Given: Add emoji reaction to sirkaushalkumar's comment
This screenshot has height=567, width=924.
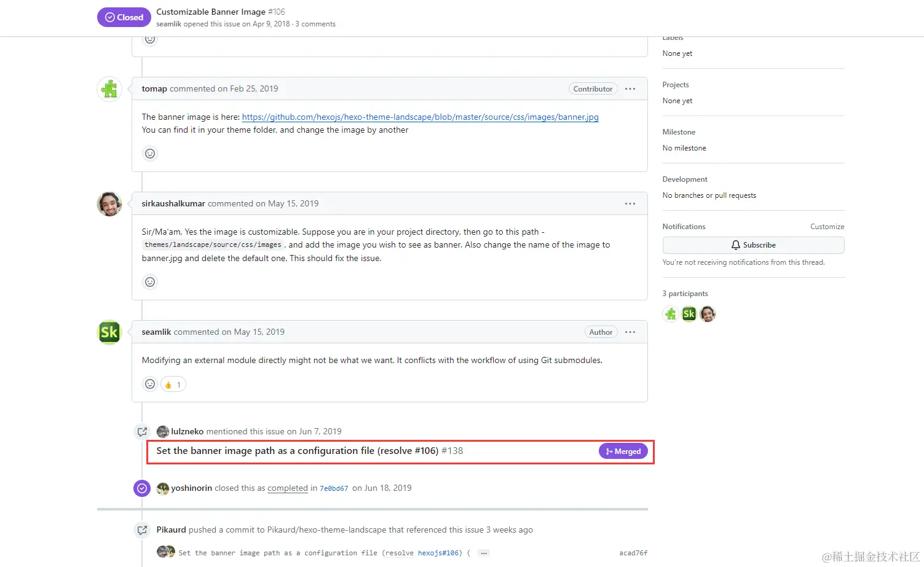Looking at the screenshot, I should [150, 282].
